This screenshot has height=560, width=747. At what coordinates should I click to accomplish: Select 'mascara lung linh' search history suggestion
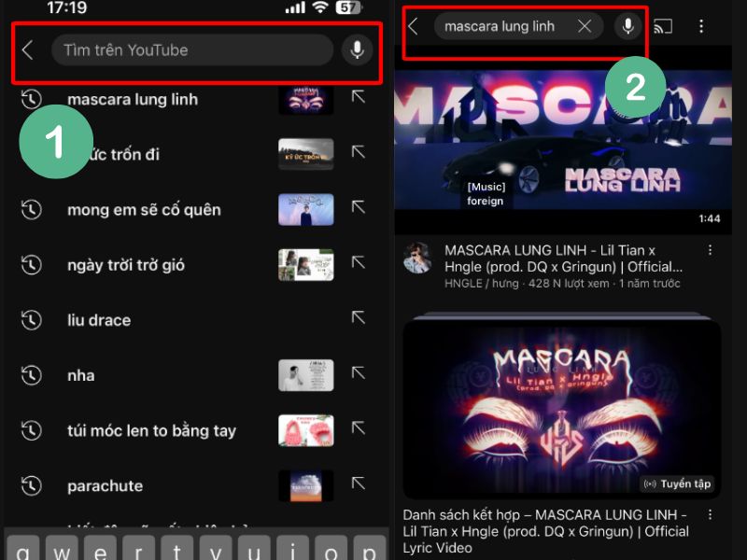[x=133, y=99]
